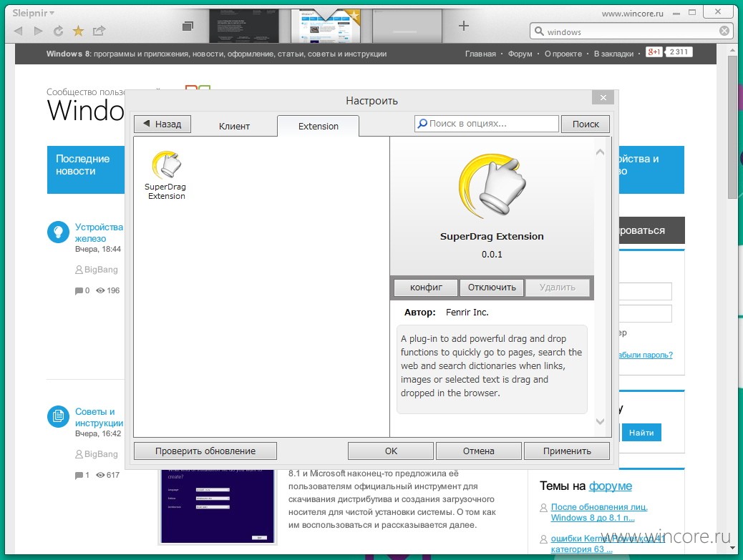This screenshot has height=560, width=743.
Task: Click the Применить button
Action: tap(567, 451)
